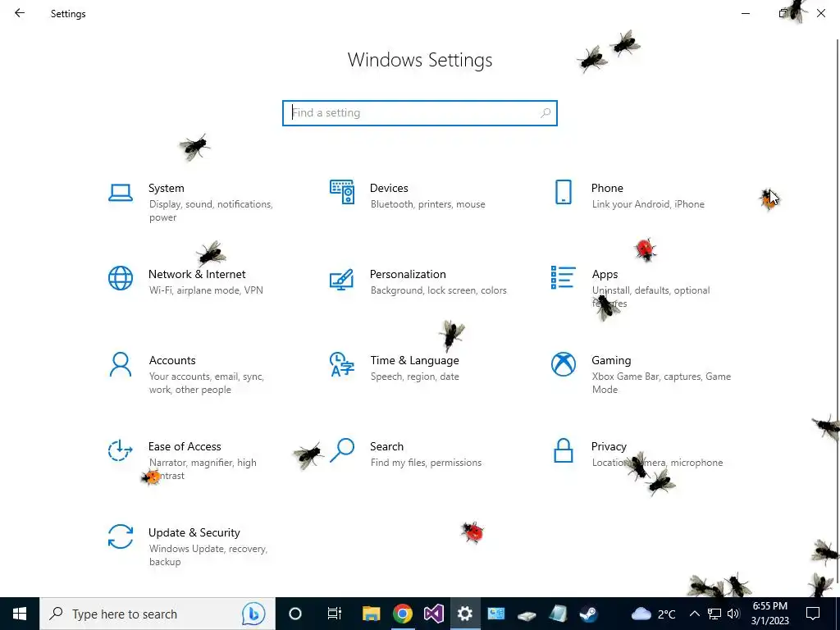Click 'Speech, region, date' description
This screenshot has width=840, height=630.
[414, 377]
